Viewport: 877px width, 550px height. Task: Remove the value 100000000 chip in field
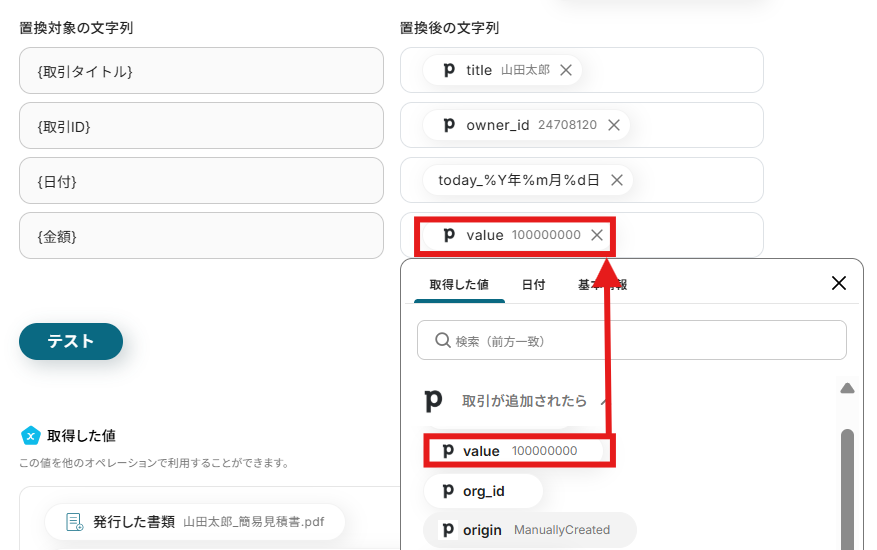(x=597, y=235)
